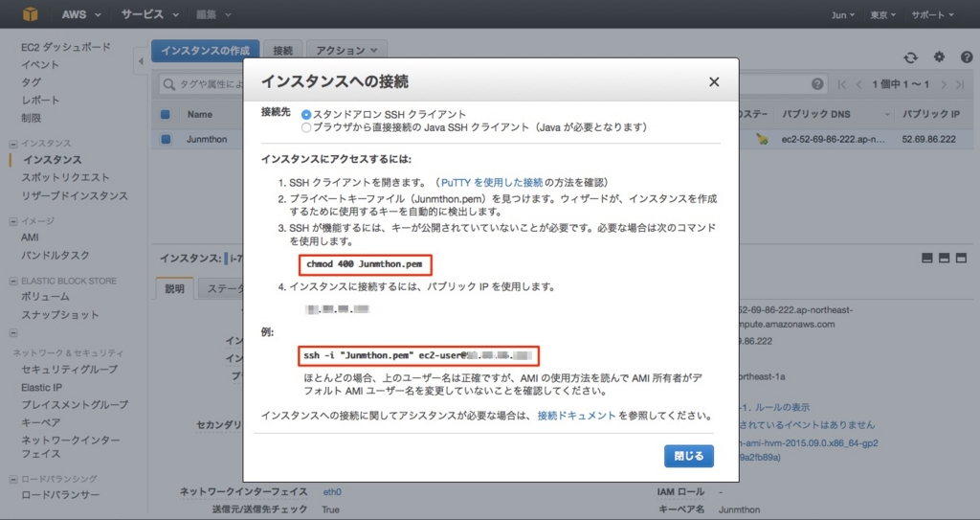Open the 接続ドキュメント link
Viewport: 980px width, 520px height.
click(x=577, y=416)
